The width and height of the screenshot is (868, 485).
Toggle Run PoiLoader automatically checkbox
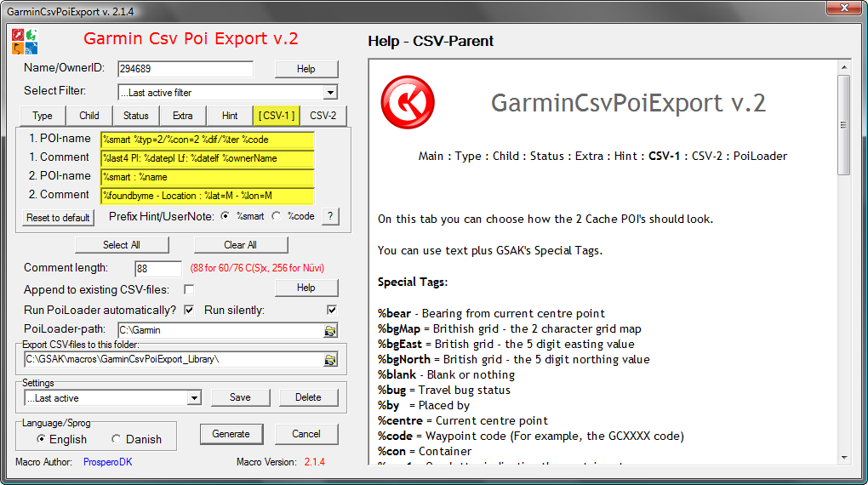tap(189, 310)
